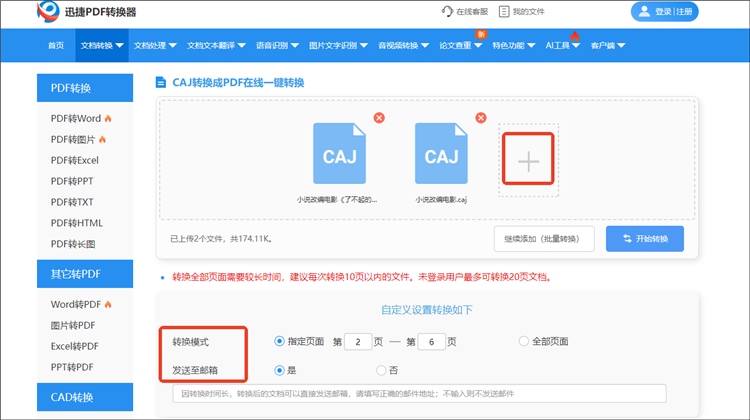The height and width of the screenshot is (420, 750).
Task: Remove the second CAJ file with red X
Action: click(x=481, y=118)
